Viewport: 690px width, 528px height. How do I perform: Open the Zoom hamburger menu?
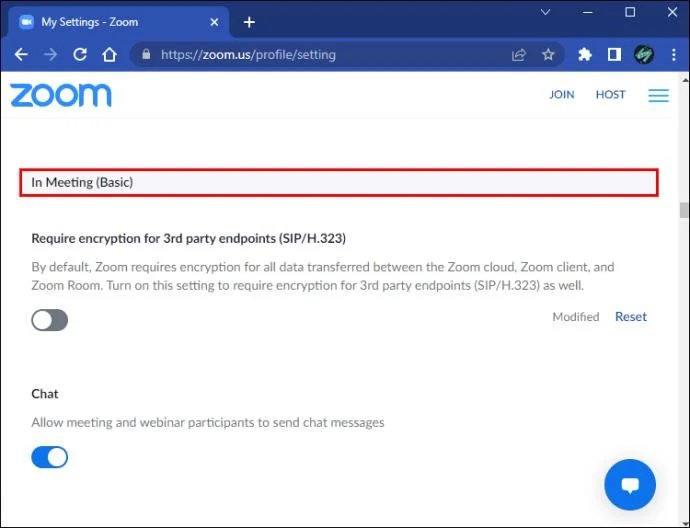(x=658, y=95)
